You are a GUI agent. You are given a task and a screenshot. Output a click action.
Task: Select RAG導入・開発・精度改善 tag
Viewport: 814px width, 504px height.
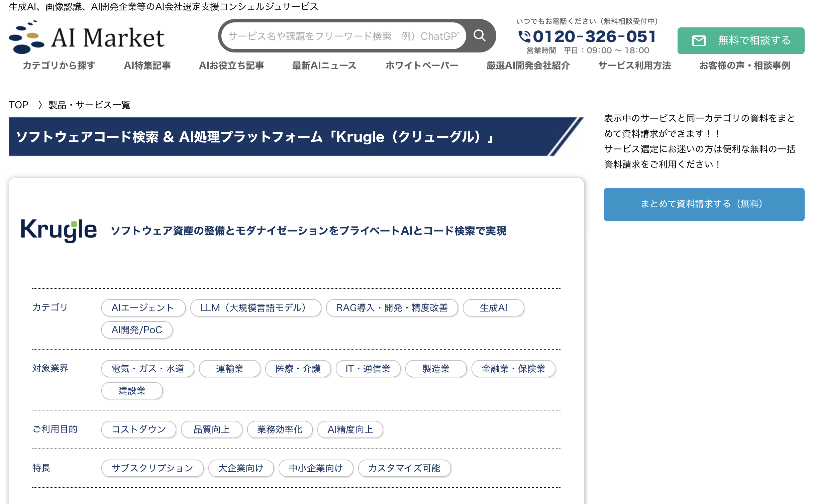(392, 308)
